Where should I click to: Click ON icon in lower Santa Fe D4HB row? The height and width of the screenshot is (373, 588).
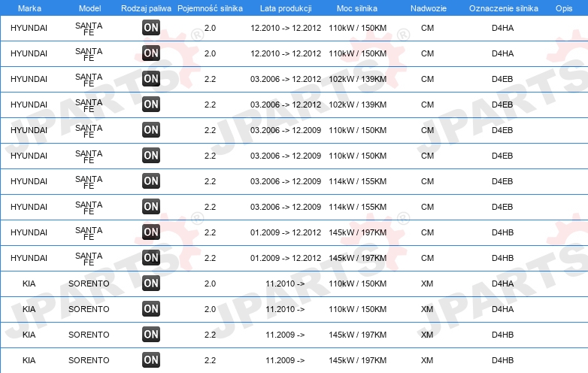click(x=151, y=257)
